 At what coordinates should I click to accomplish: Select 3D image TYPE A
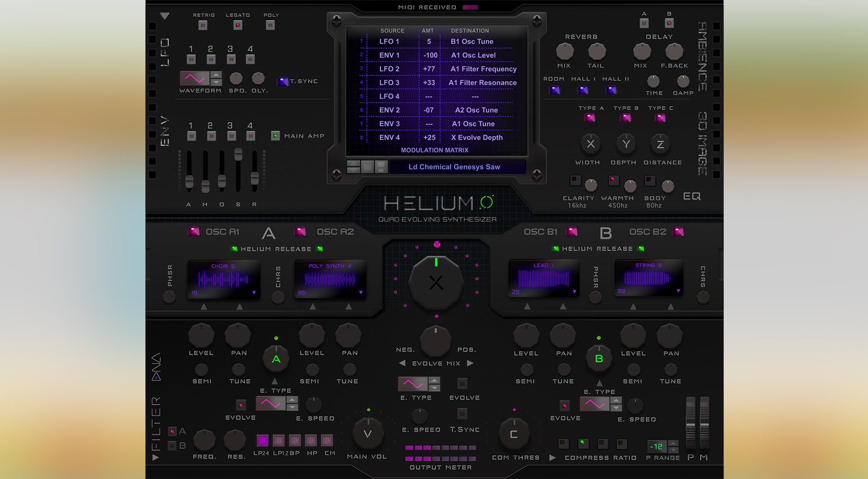590,118
